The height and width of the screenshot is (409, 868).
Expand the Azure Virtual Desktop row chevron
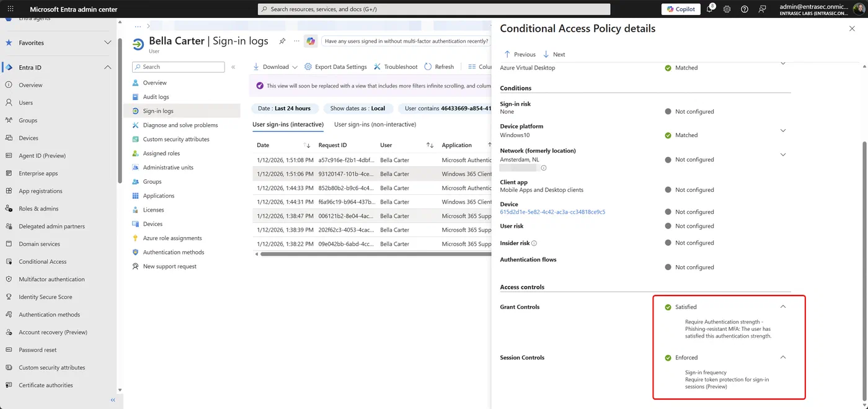pyautogui.click(x=783, y=63)
